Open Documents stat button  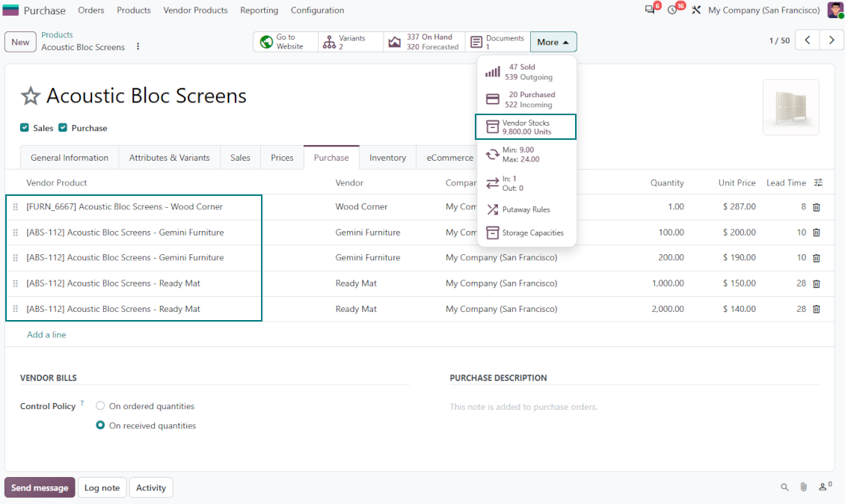[x=497, y=42]
